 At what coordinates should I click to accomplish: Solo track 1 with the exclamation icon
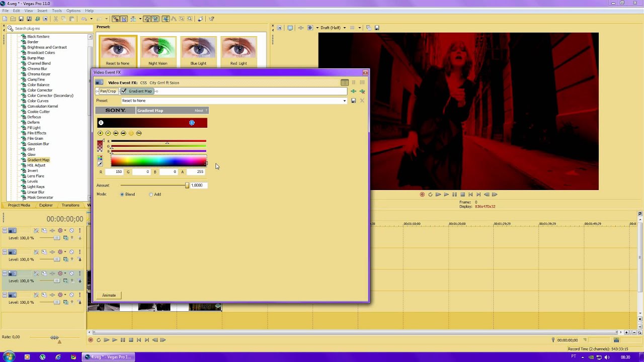79,230
